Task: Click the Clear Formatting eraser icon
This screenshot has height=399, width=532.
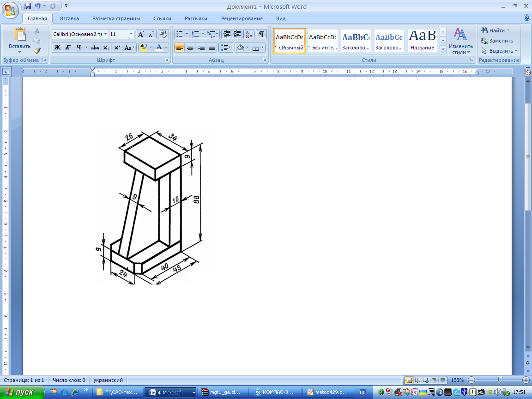Action: click(163, 34)
